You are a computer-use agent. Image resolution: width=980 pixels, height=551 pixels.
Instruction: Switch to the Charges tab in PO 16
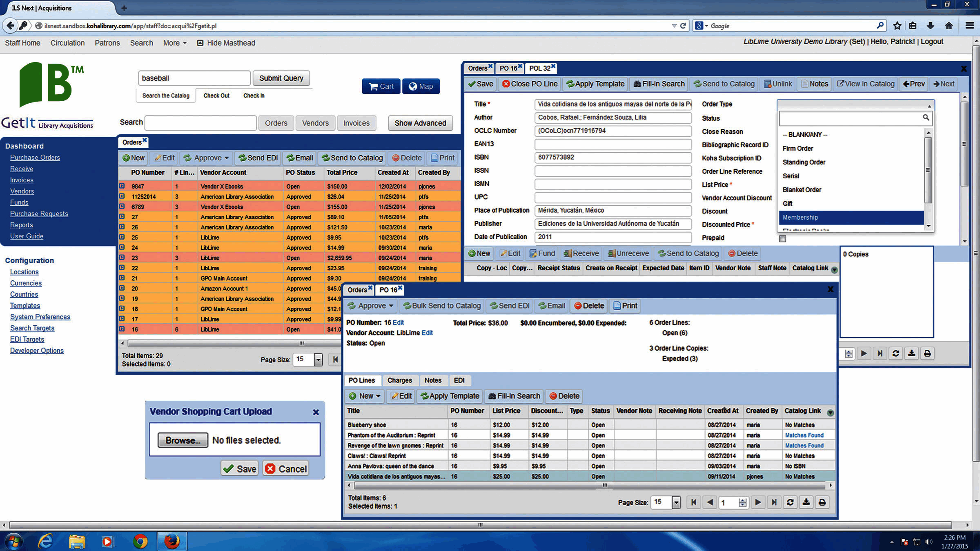(400, 380)
